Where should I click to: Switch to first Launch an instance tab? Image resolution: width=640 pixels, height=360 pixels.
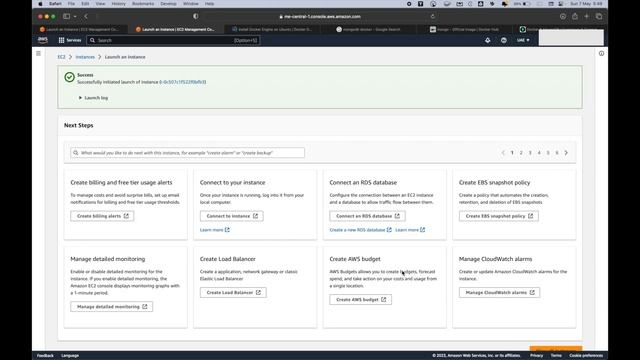[80, 29]
